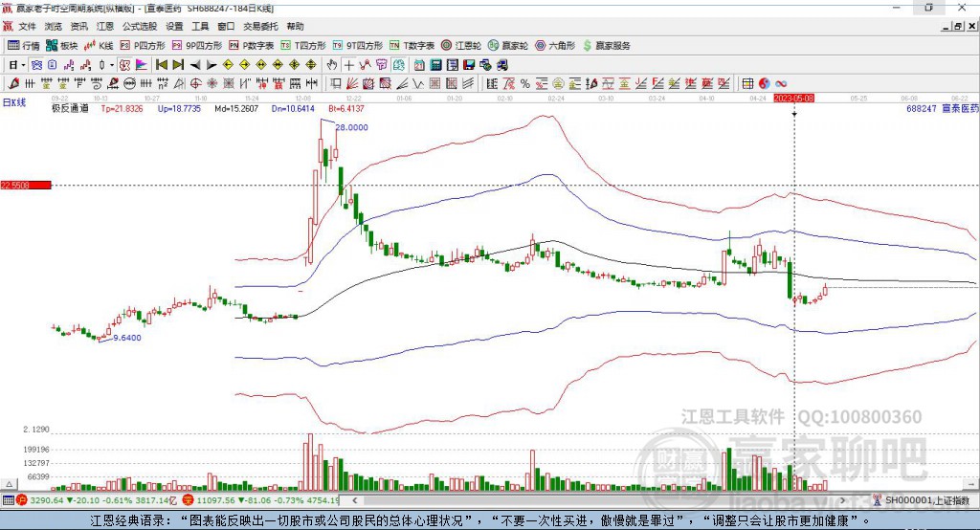The width and height of the screenshot is (980, 530).
Task: Toggle the highlighted 权 adjust-price icon
Action: click(125, 64)
